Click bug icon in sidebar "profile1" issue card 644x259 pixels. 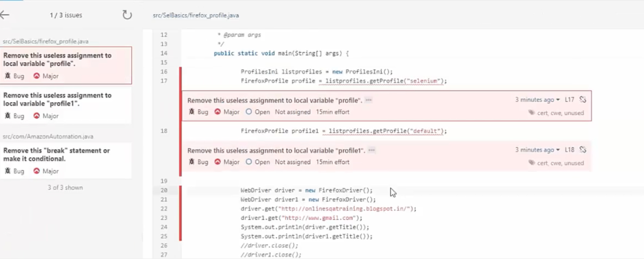pos(8,116)
